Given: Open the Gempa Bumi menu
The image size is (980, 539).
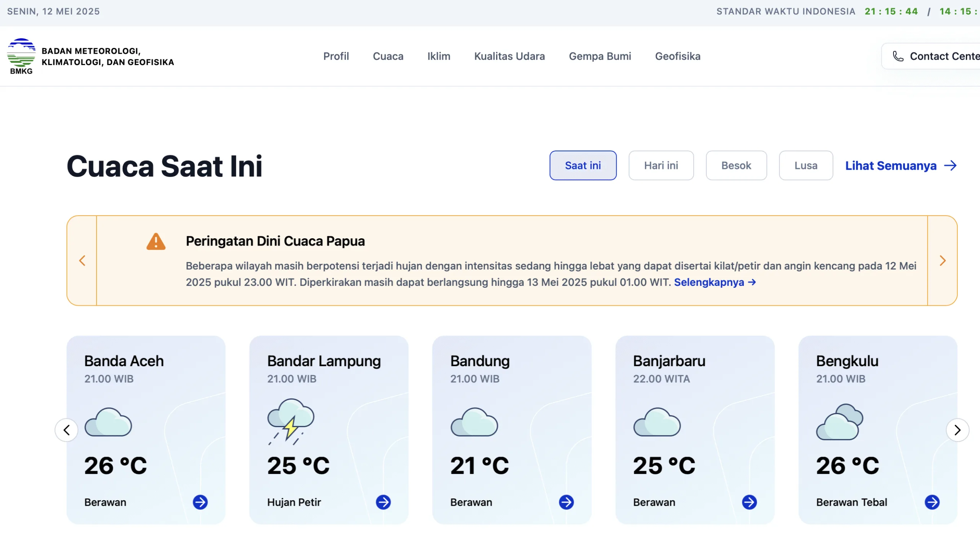Looking at the screenshot, I should (600, 56).
